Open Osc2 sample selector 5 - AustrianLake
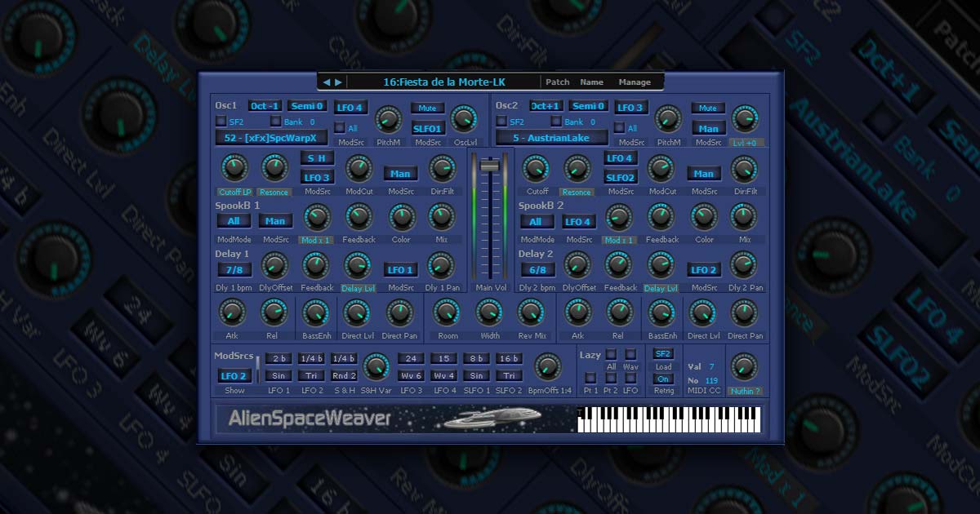Image resolution: width=980 pixels, height=514 pixels. [x=552, y=138]
